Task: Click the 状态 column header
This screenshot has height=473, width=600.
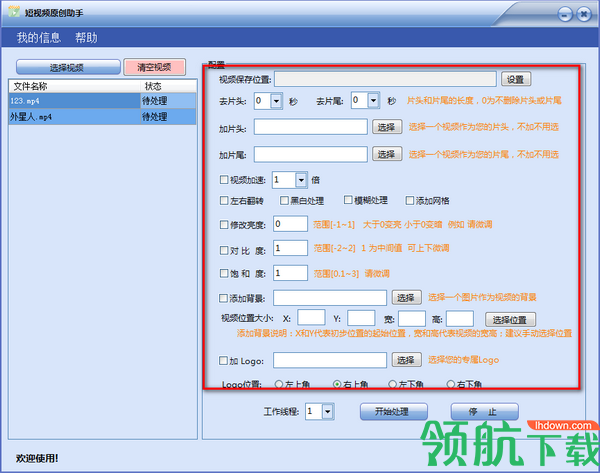Action: (168, 86)
